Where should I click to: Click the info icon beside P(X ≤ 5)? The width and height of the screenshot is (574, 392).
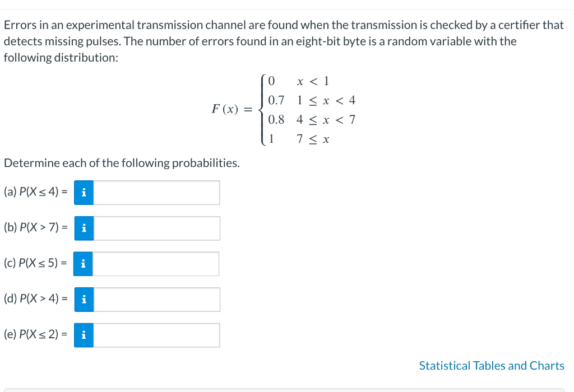click(x=84, y=264)
